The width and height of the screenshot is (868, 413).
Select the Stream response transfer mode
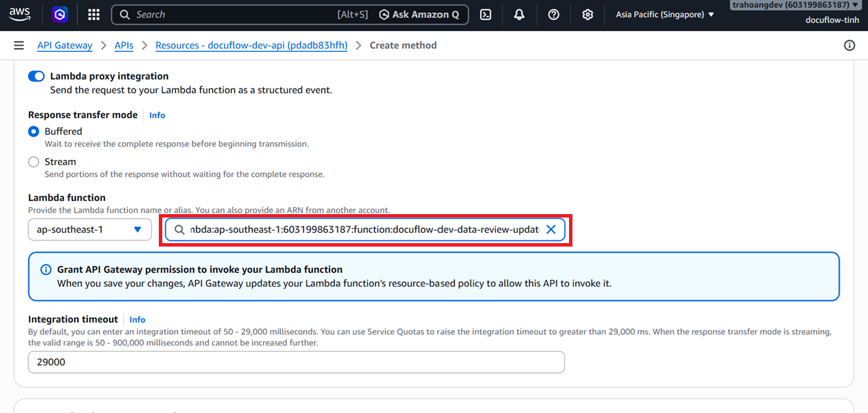pyautogui.click(x=33, y=162)
